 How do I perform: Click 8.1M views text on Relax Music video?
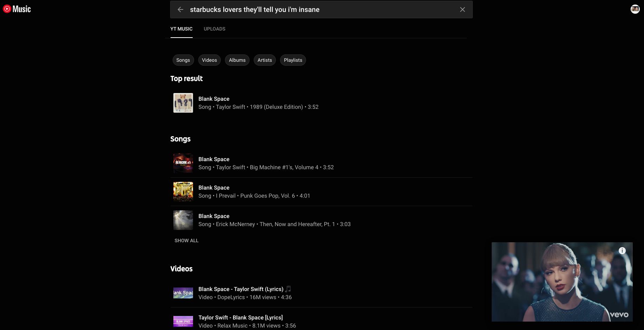[x=266, y=326]
